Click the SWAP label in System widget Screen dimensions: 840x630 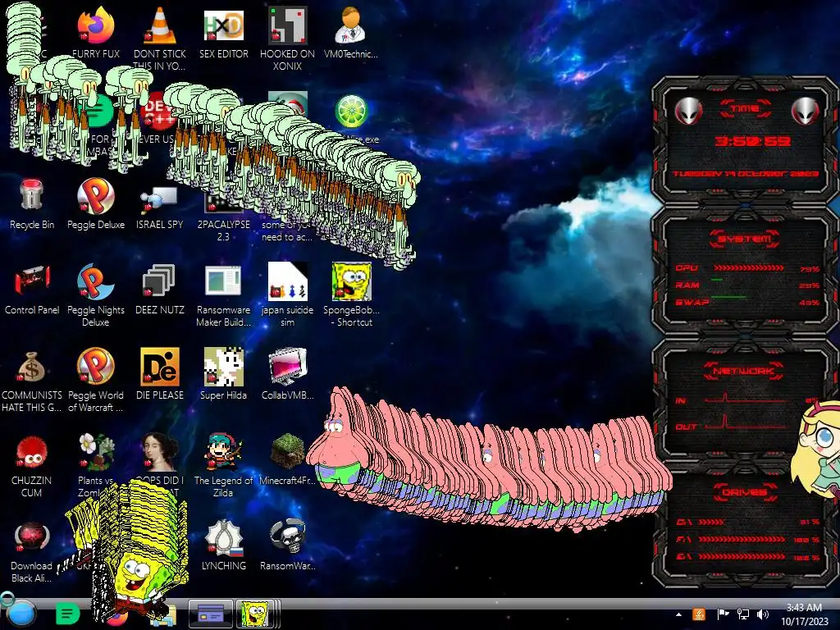click(x=692, y=302)
